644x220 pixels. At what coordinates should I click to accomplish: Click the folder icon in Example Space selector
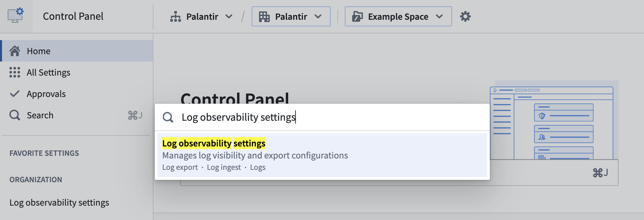point(357,16)
